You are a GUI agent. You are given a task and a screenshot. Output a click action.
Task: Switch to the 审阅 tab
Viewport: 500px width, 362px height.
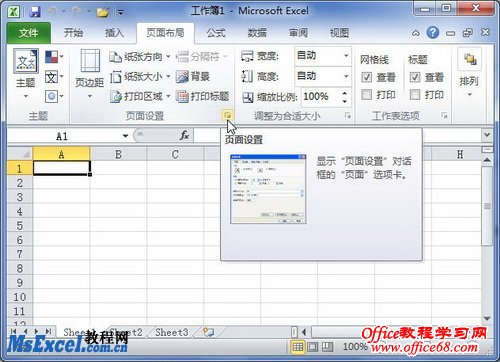[x=298, y=33]
